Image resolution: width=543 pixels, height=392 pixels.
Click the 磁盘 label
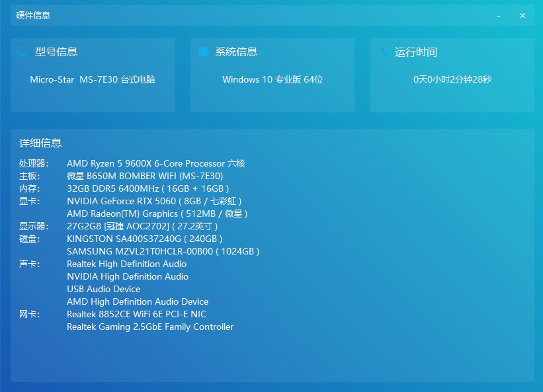[30, 239]
